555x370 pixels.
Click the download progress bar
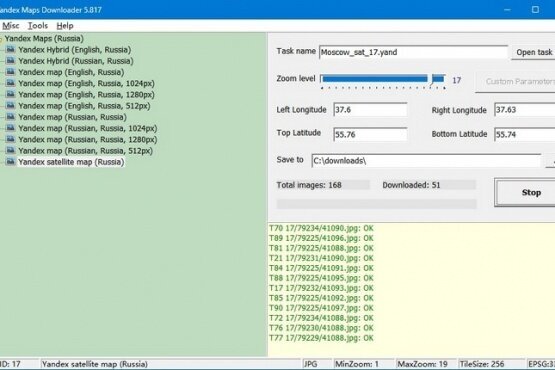377,204
